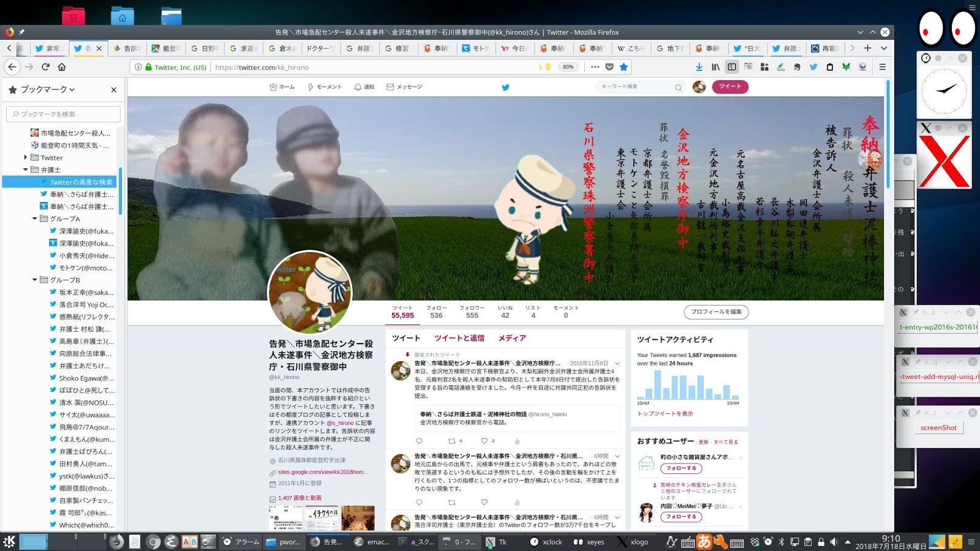The height and width of the screenshot is (551, 980).
Task: Expand the Twitter bookmark folder
Action: 26,157
